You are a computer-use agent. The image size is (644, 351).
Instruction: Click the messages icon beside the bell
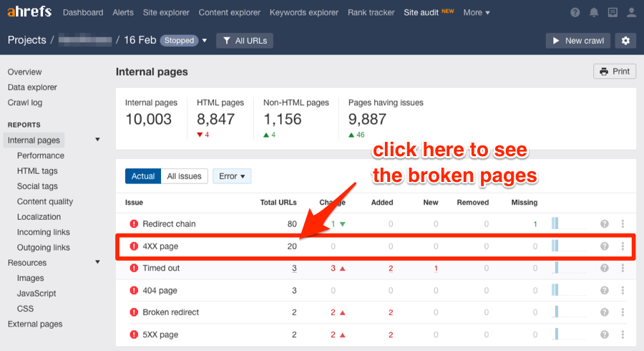(x=613, y=13)
